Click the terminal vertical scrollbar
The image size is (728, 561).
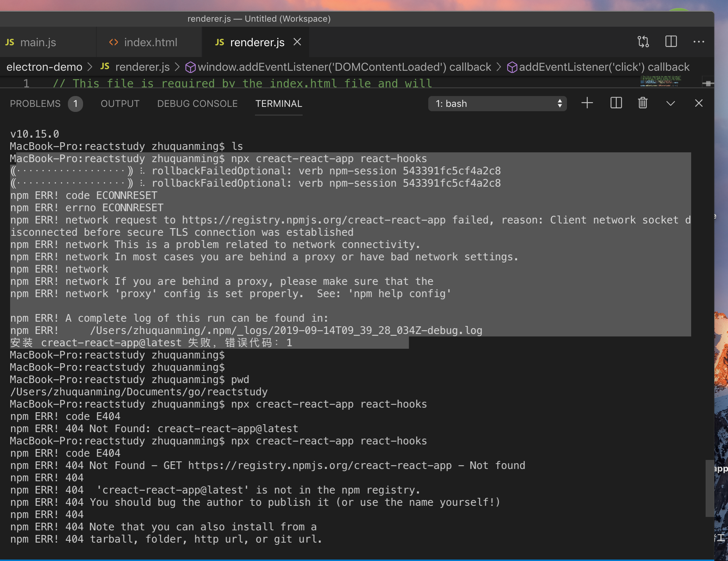click(x=710, y=488)
